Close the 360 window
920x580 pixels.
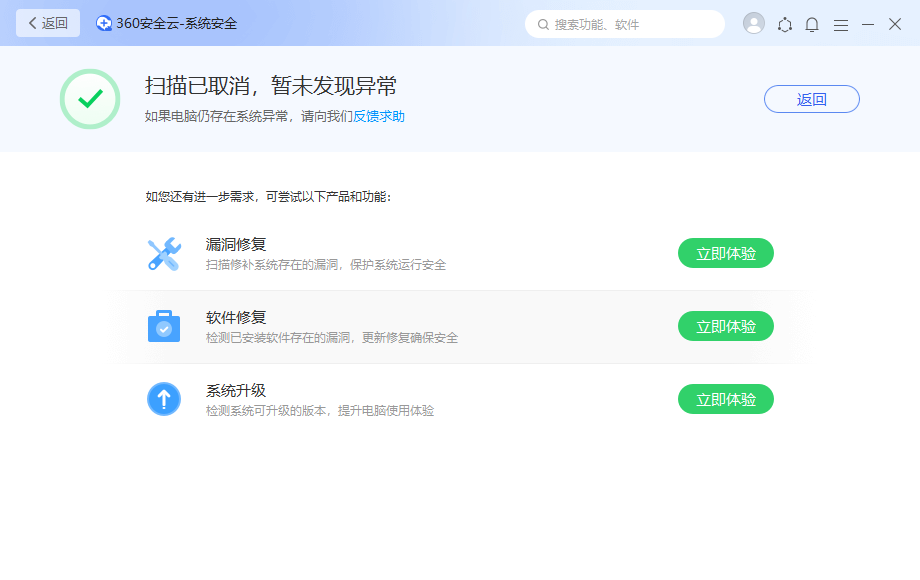tap(895, 24)
